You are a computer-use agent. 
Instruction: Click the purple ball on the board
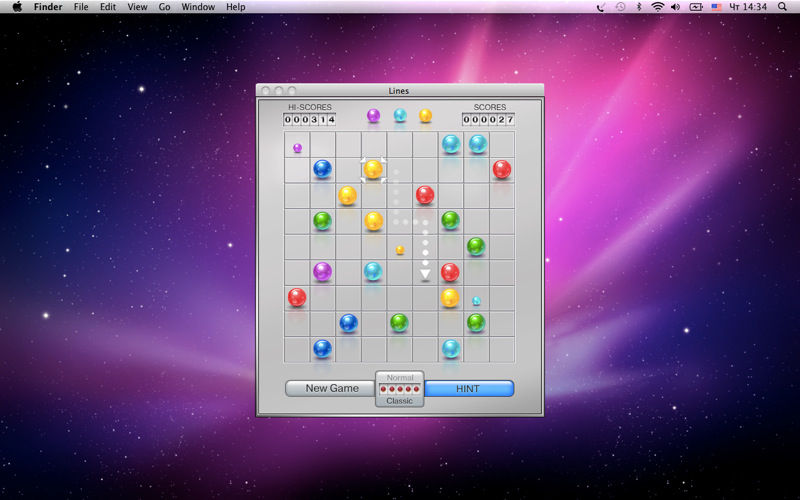[x=322, y=271]
